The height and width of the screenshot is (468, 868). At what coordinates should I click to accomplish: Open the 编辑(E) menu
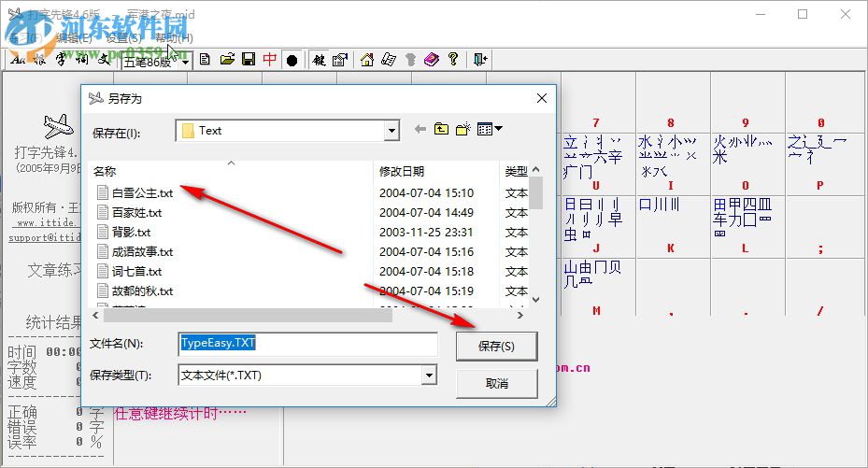[74, 38]
